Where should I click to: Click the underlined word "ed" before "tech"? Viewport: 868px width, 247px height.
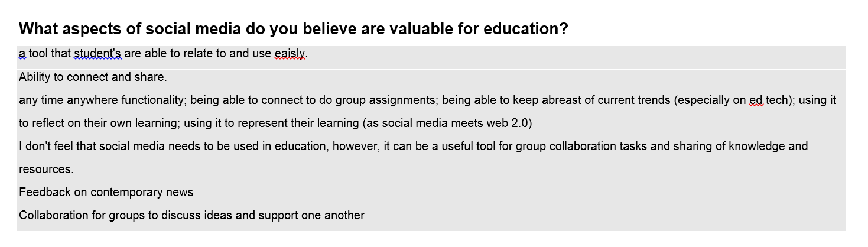tap(756, 100)
